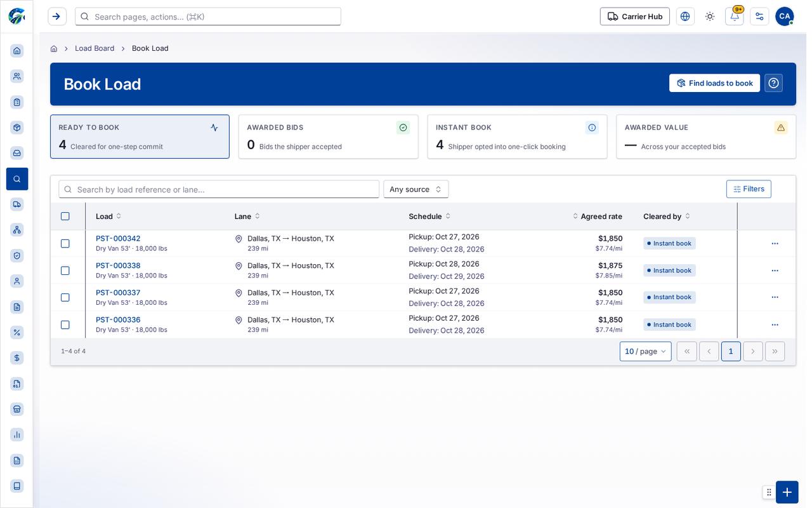Sort by the Lane column
The image size is (812, 508).
pos(247,217)
